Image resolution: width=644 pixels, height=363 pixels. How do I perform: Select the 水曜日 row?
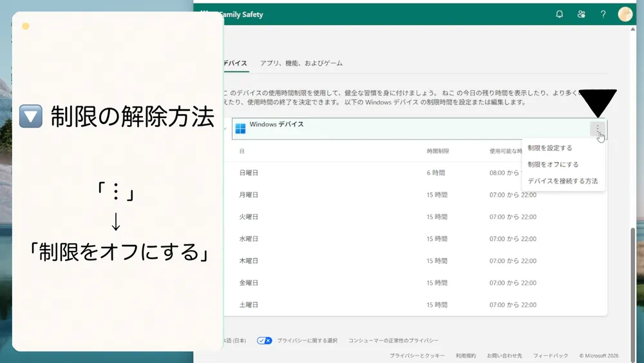point(415,239)
